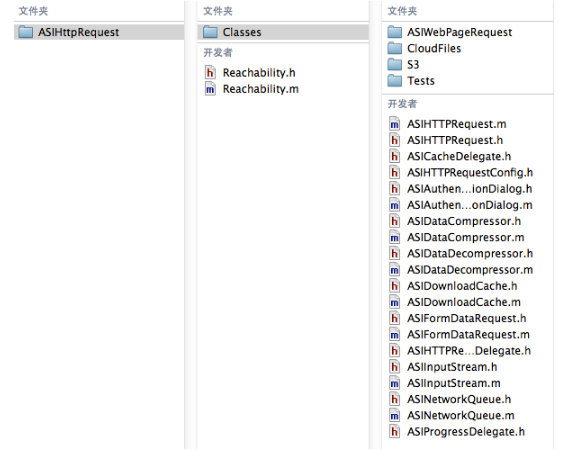
Task: Select the ASIHttpRequest folder name
Action: (x=78, y=32)
